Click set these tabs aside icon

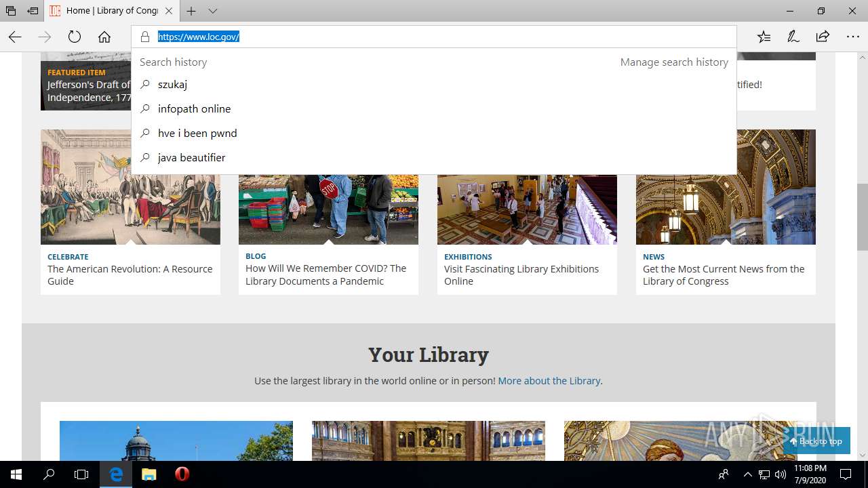[x=33, y=11]
